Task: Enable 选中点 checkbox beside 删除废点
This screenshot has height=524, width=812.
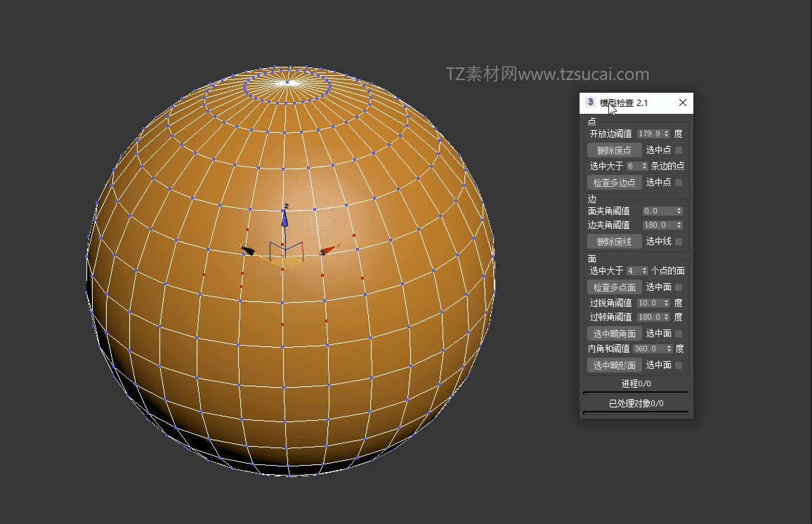Action: point(679,150)
